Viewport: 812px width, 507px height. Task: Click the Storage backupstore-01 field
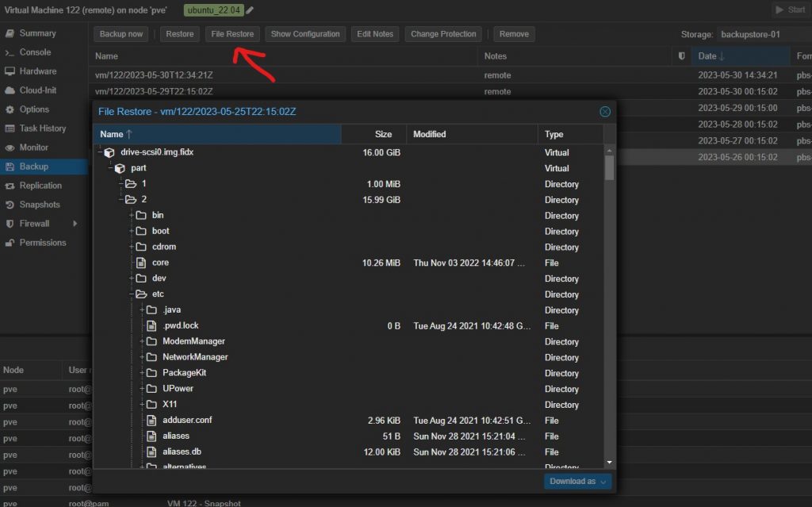point(761,35)
